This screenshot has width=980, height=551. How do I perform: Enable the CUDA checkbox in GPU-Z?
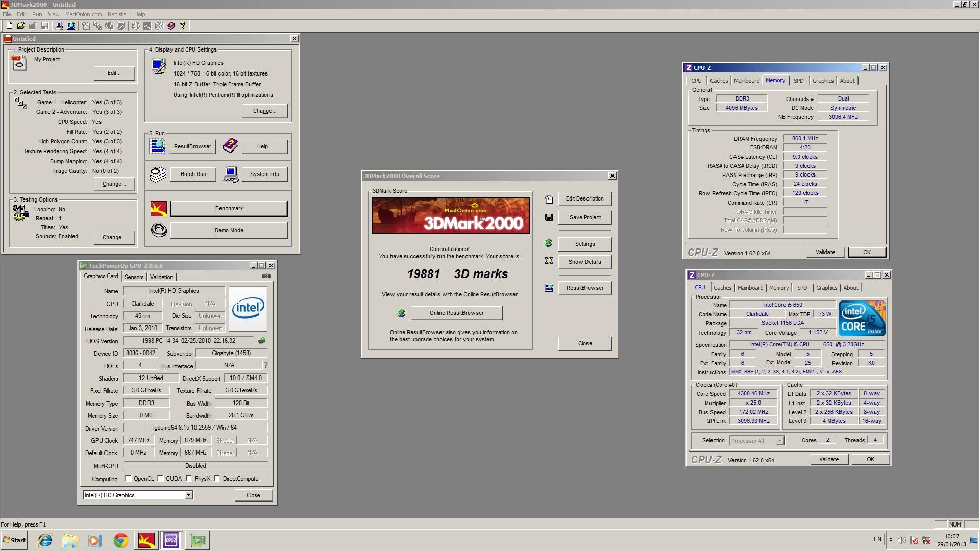pos(160,479)
